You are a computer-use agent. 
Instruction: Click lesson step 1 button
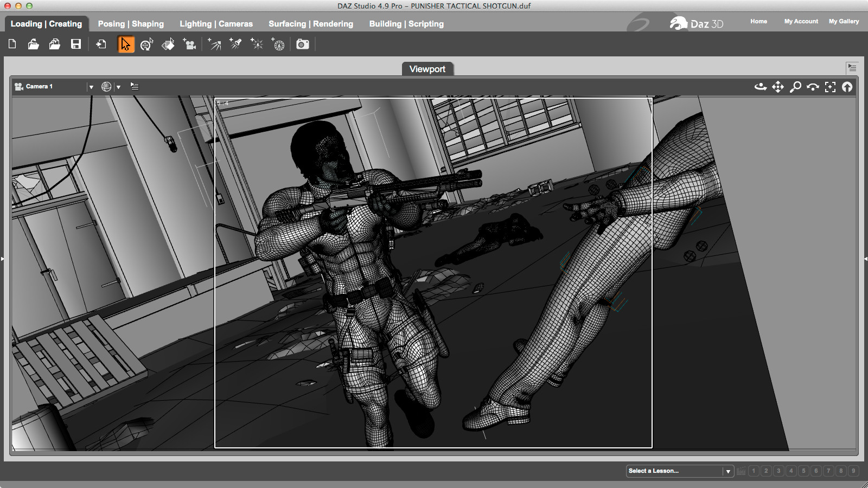(754, 471)
